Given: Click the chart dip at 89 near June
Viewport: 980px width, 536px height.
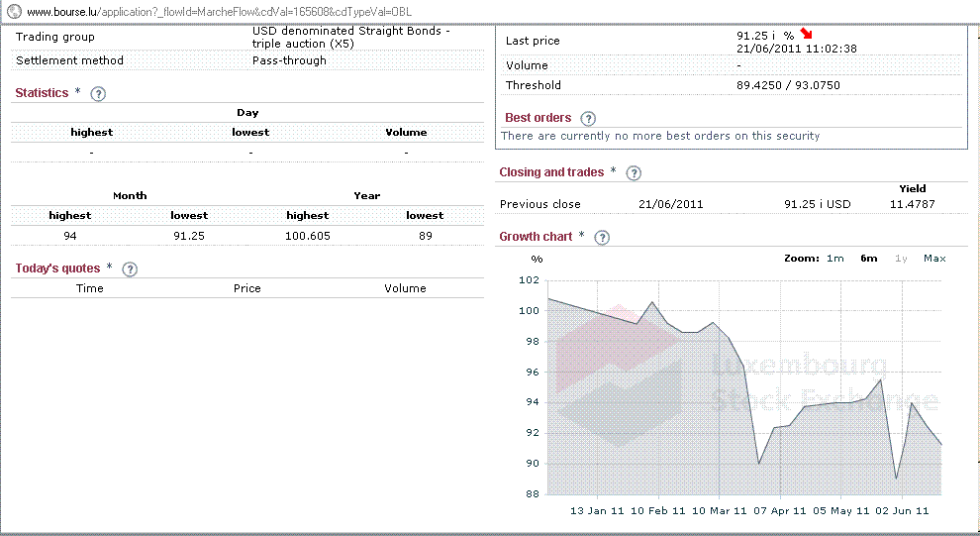Looking at the screenshot, I should [896, 478].
